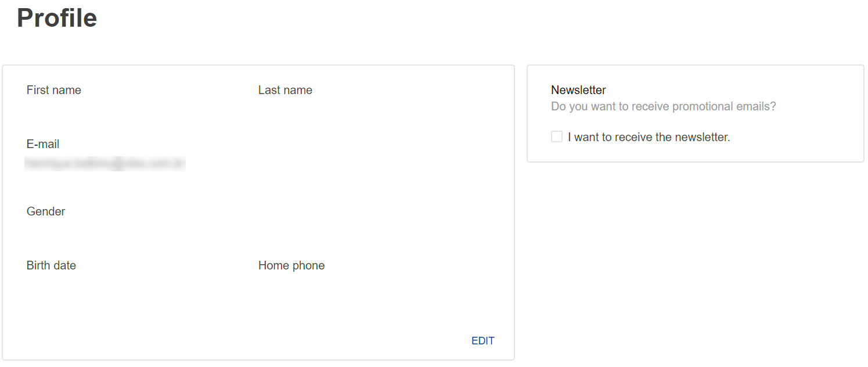Image resolution: width=868 pixels, height=367 pixels.
Task: Click the promotional emails question text
Action: click(663, 107)
